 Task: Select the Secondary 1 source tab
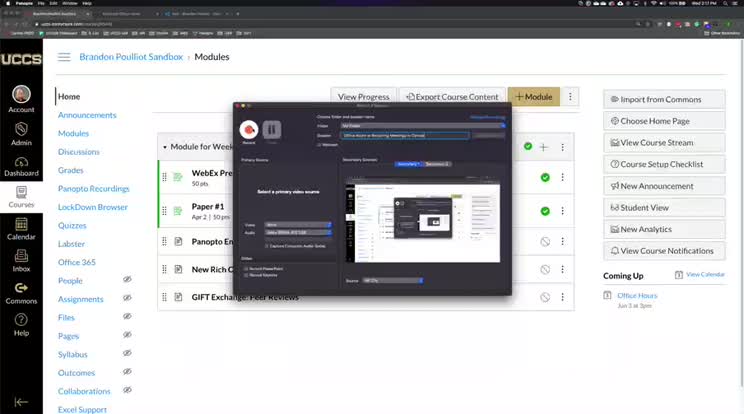click(409, 164)
